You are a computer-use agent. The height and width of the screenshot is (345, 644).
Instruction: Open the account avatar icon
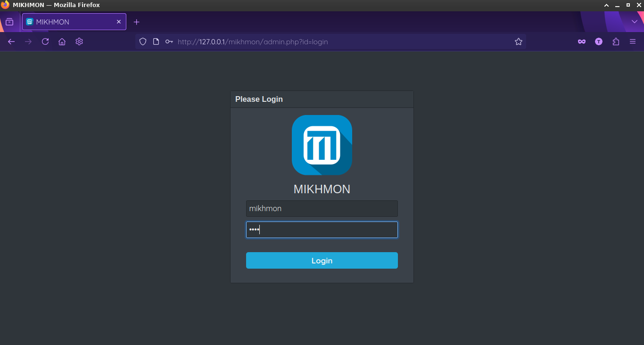pyautogui.click(x=599, y=41)
